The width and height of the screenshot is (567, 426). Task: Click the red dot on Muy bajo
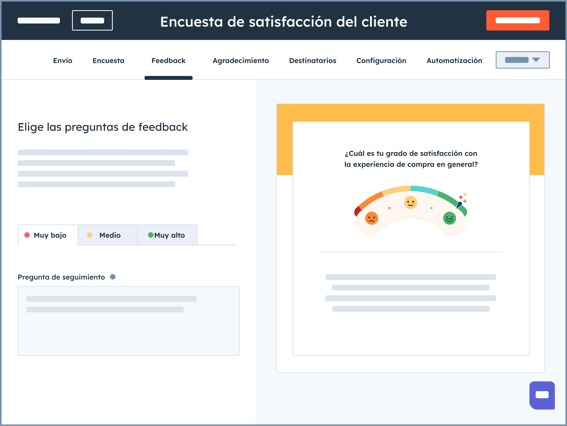pos(27,235)
